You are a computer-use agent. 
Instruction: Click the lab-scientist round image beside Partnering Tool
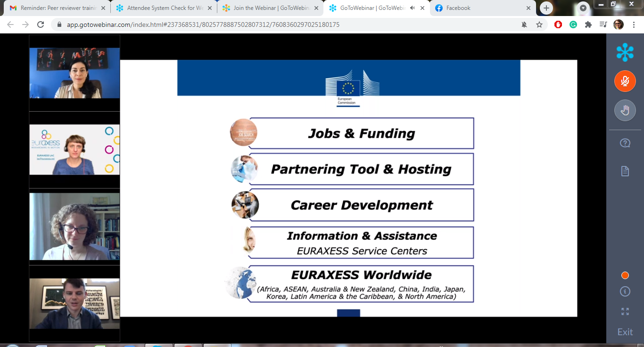click(245, 169)
